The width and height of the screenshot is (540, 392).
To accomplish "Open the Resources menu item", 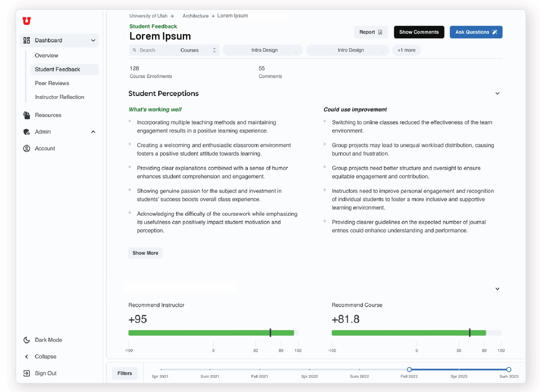I will 48,115.
